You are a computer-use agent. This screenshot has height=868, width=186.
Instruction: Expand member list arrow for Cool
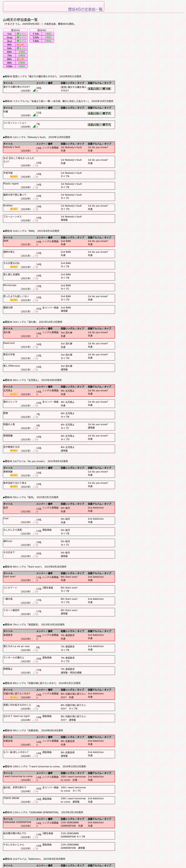[37, 523]
